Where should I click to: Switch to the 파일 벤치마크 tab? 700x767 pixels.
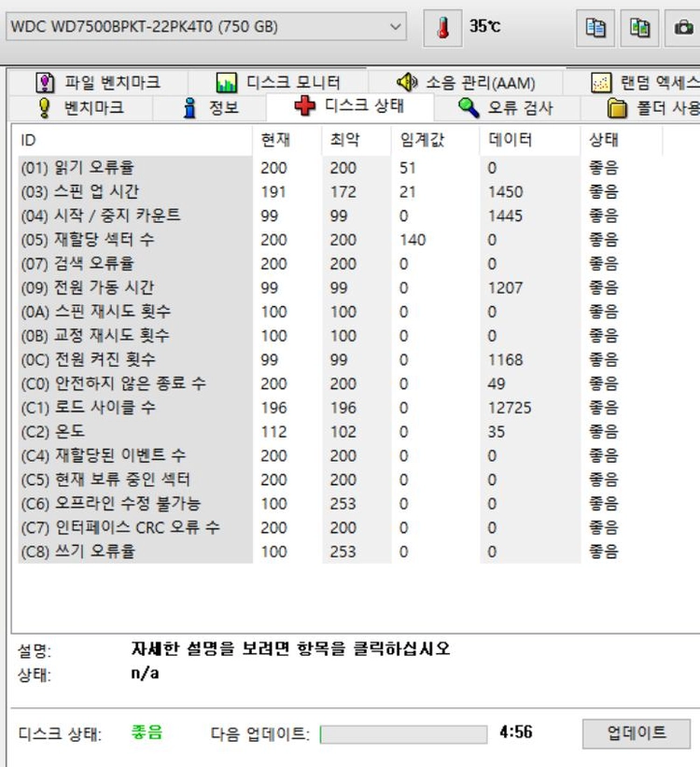pyautogui.click(x=98, y=82)
